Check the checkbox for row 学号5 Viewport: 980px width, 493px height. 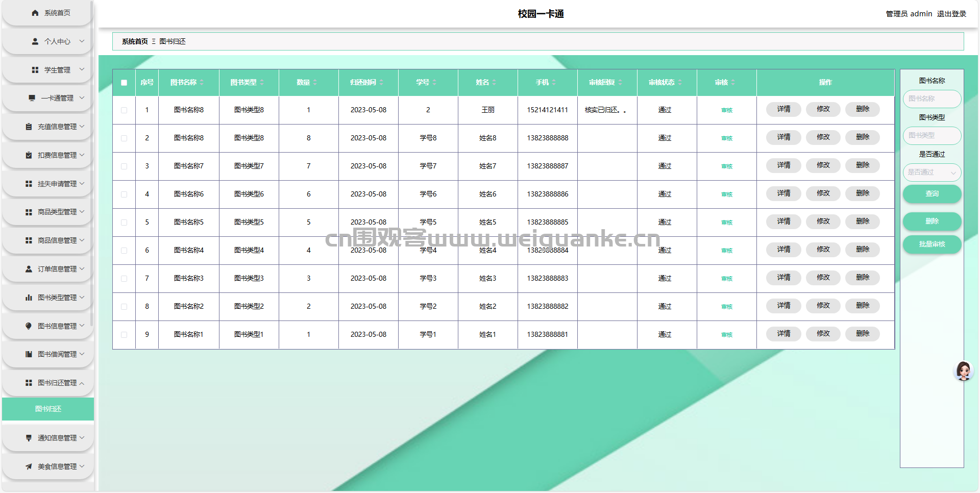click(x=124, y=223)
